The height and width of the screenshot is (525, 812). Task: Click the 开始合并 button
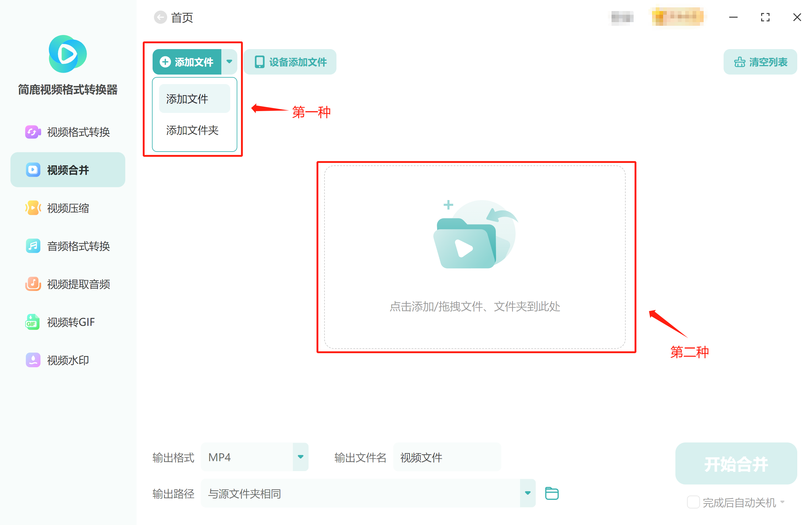click(x=736, y=464)
